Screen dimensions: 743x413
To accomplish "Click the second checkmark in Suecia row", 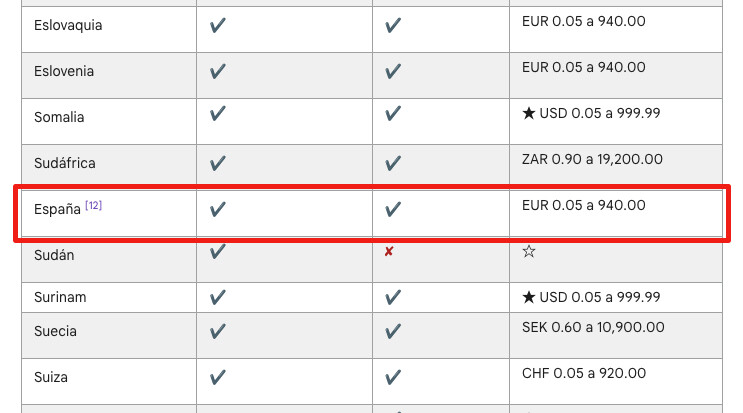I will tap(393, 331).
